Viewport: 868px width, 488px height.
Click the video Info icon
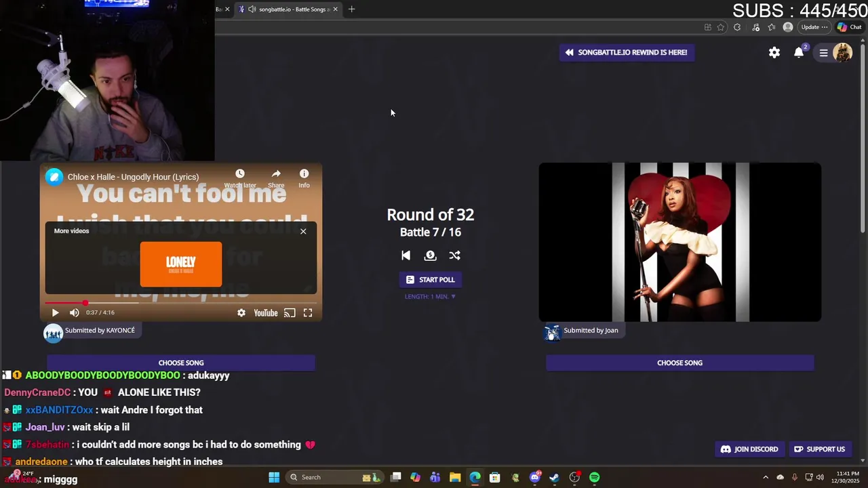click(304, 174)
